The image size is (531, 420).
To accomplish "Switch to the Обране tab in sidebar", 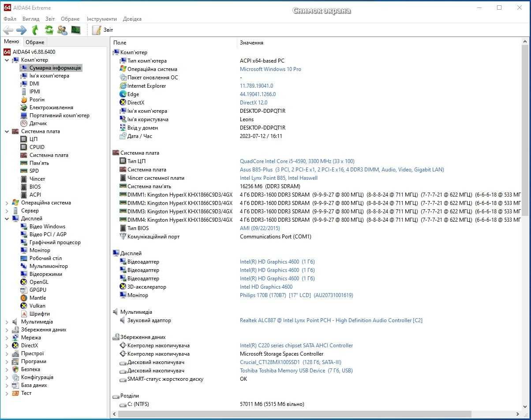I will [35, 42].
